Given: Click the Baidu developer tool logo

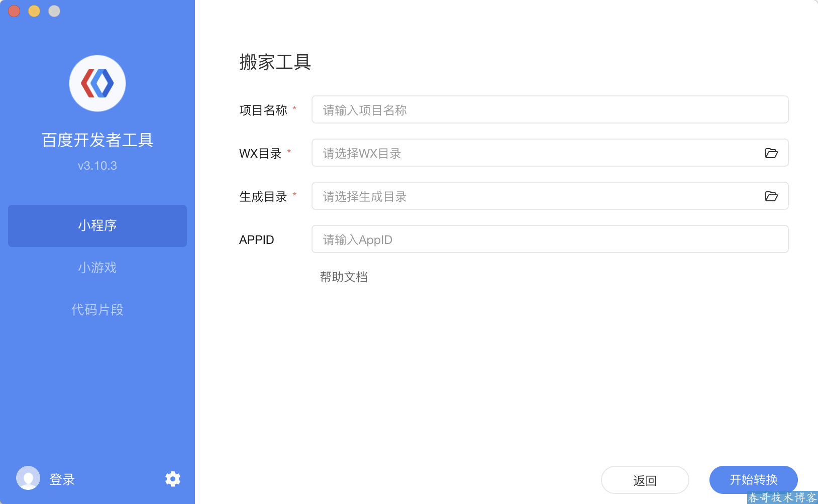Looking at the screenshot, I should pyautogui.click(x=97, y=83).
